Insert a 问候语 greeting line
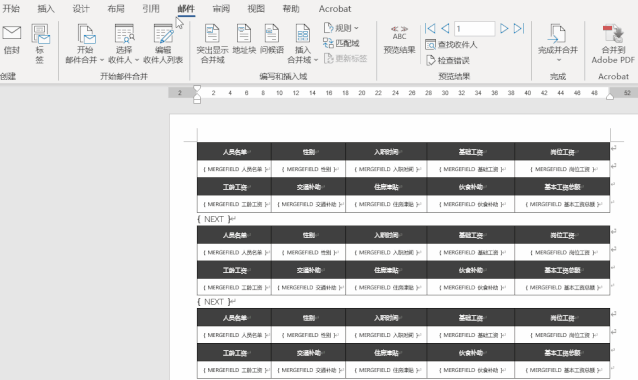The width and height of the screenshot is (638, 380). coord(271,33)
